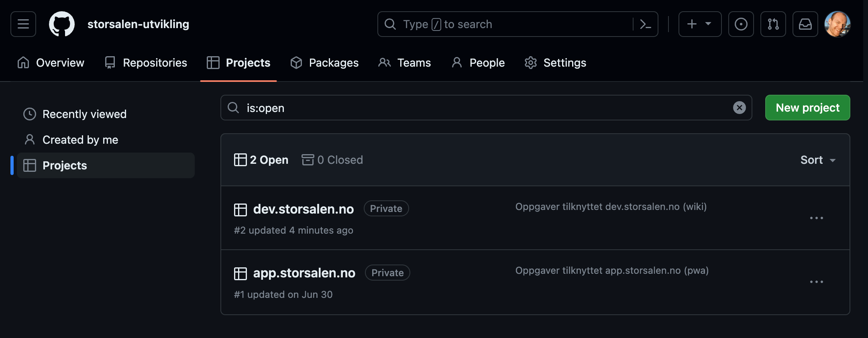868x338 pixels.
Task: Show projects Created by me
Action: (106, 140)
